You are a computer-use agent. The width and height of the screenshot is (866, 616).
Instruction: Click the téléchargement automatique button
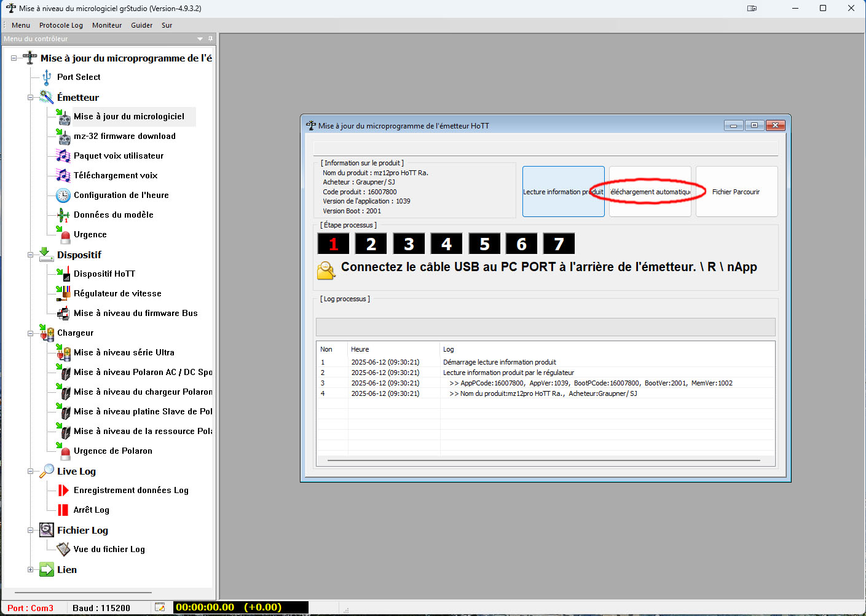click(x=650, y=192)
